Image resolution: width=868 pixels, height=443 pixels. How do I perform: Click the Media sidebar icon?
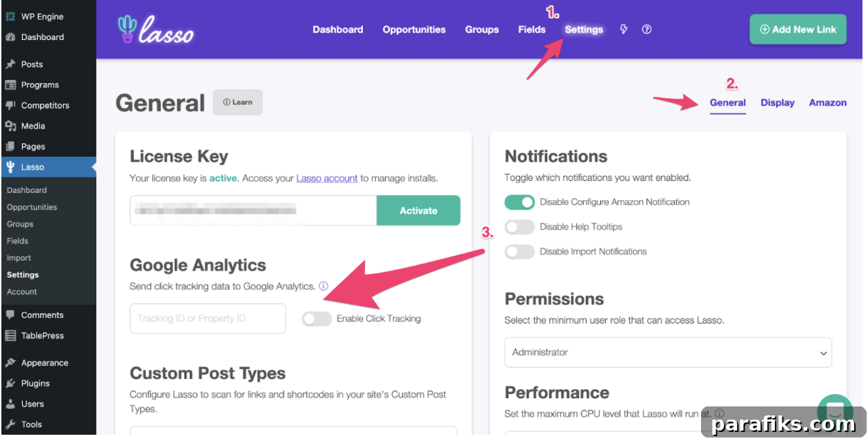point(10,126)
